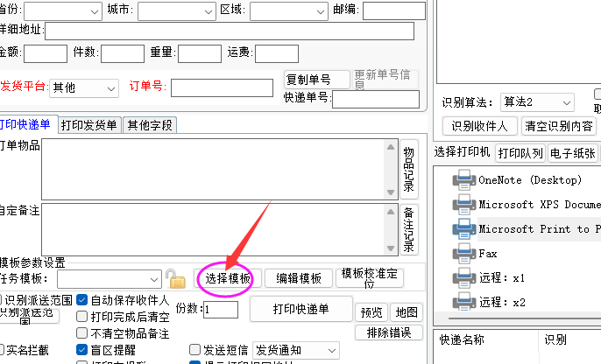The image size is (601, 364).
Task: Click the 订单物品 scrollbar up arrow
Action: coord(391,147)
